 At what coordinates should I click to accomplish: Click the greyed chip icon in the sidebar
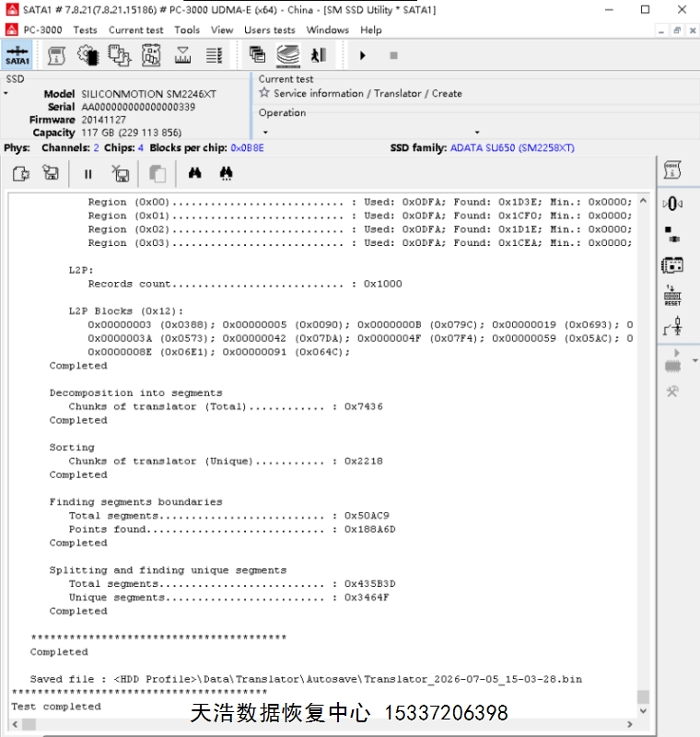673,365
